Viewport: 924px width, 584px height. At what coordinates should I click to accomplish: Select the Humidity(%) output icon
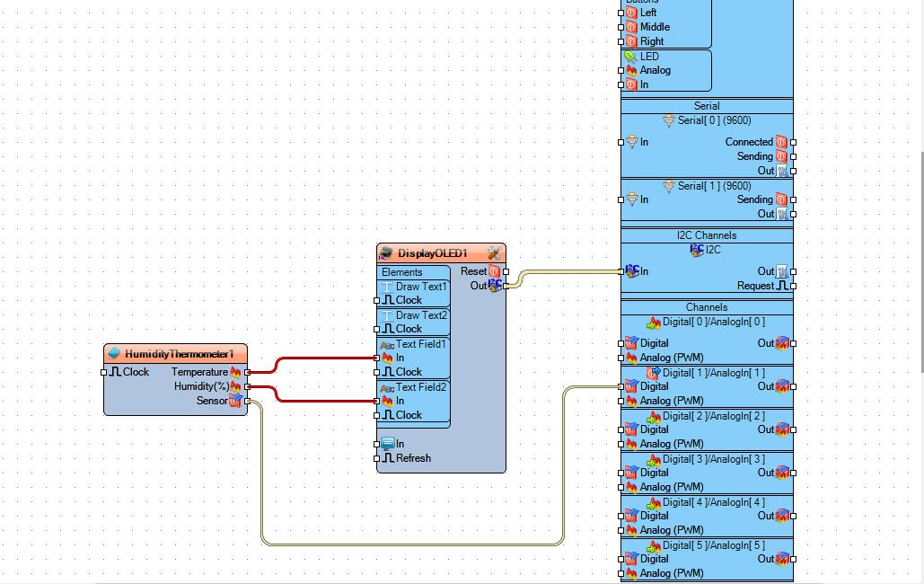tap(235, 386)
